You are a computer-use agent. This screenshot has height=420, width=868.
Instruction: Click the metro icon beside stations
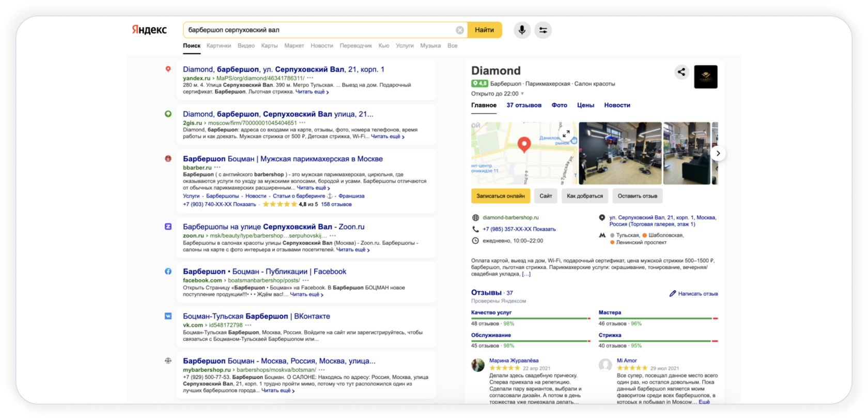pyautogui.click(x=602, y=235)
